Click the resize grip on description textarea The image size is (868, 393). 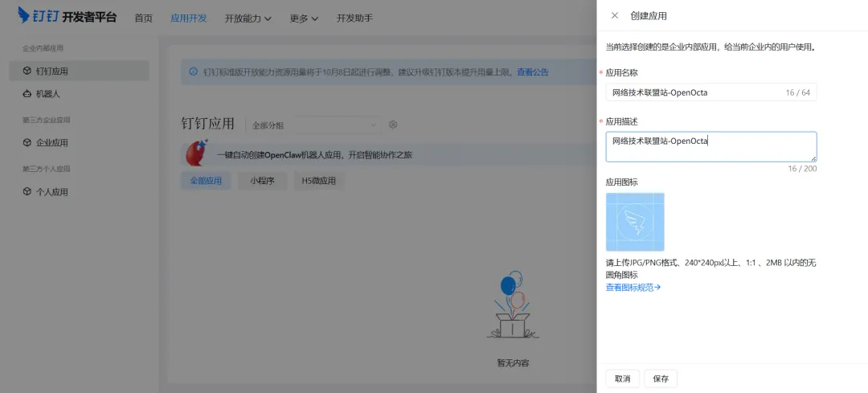pos(813,159)
